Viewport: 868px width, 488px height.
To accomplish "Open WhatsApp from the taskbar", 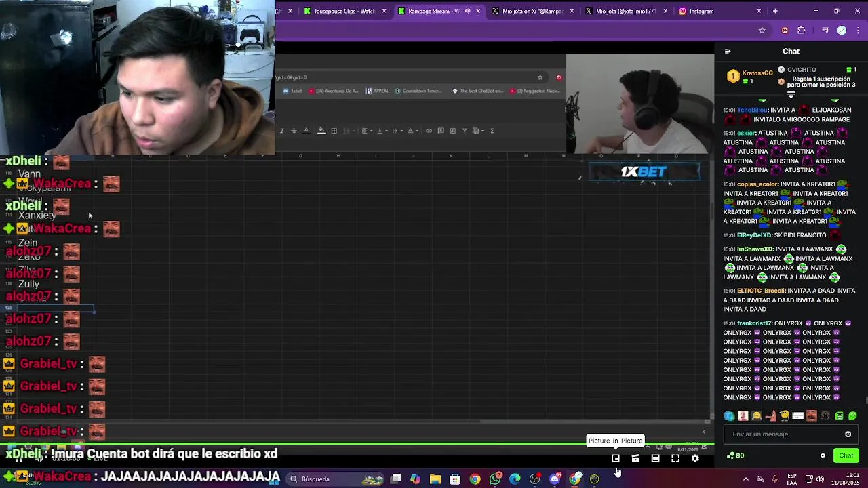I will tap(496, 479).
